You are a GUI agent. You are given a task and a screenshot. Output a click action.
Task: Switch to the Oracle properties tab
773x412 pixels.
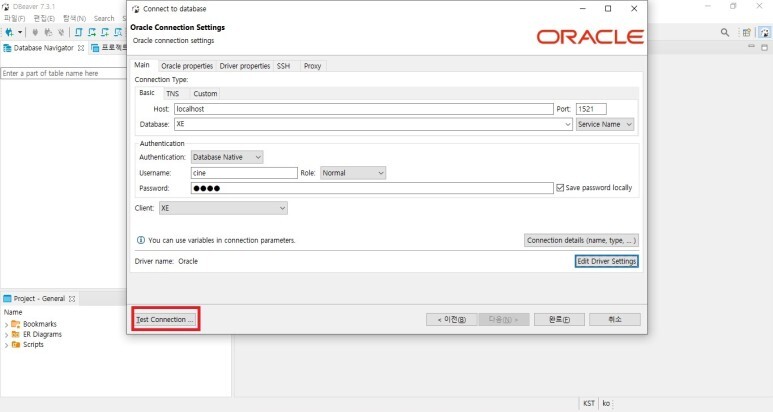(187, 66)
